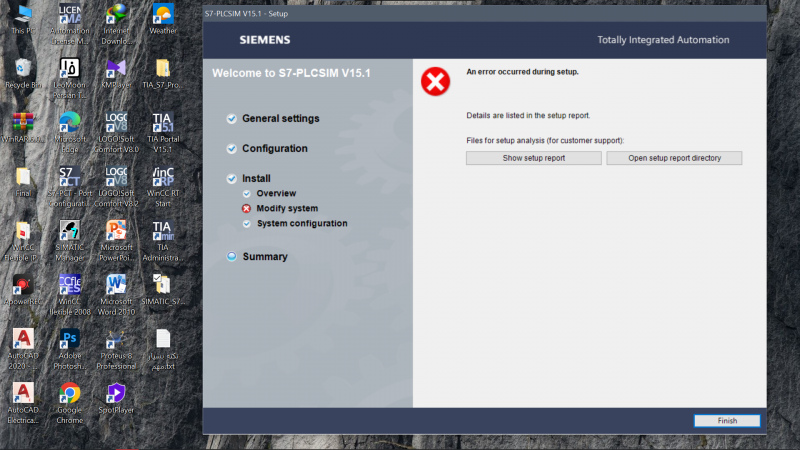Open SpotPlayer desktop icon
Screen dimensions: 800x450
(116, 399)
